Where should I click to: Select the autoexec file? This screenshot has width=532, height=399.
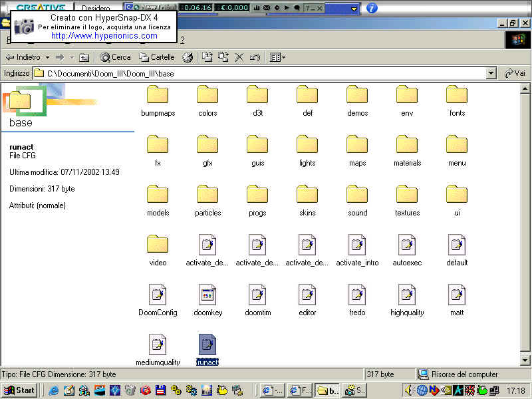point(407,251)
